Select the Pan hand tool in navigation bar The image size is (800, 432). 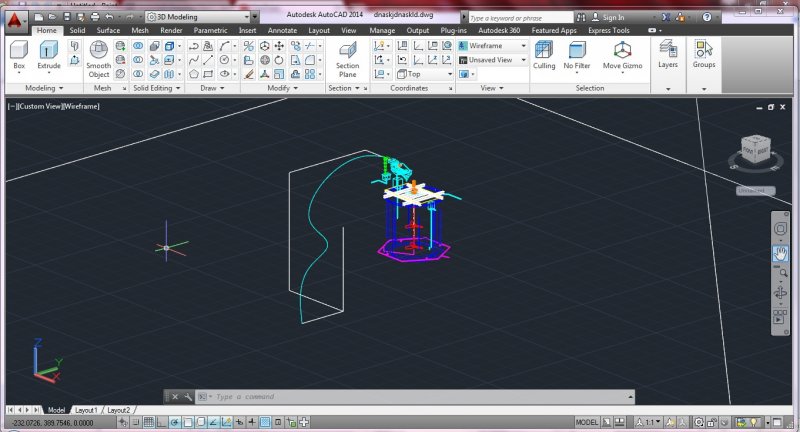(x=780, y=254)
